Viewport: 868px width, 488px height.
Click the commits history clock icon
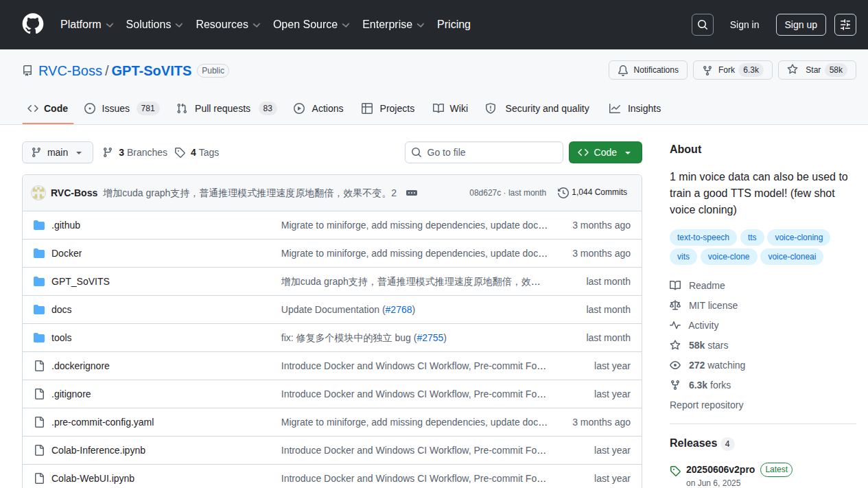(x=563, y=193)
